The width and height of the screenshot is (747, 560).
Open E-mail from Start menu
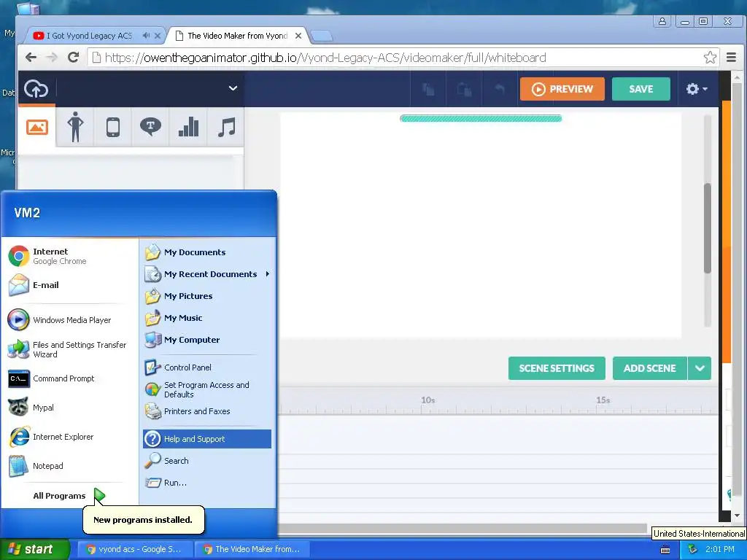coord(69,285)
